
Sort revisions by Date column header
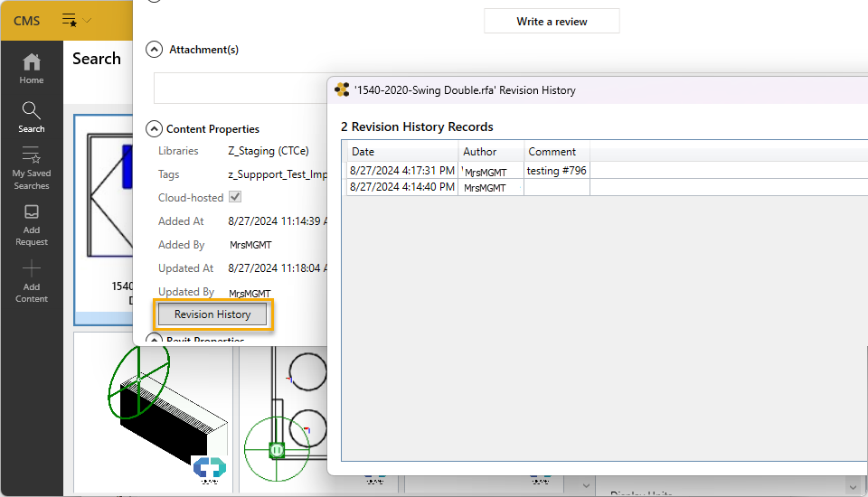pos(401,152)
